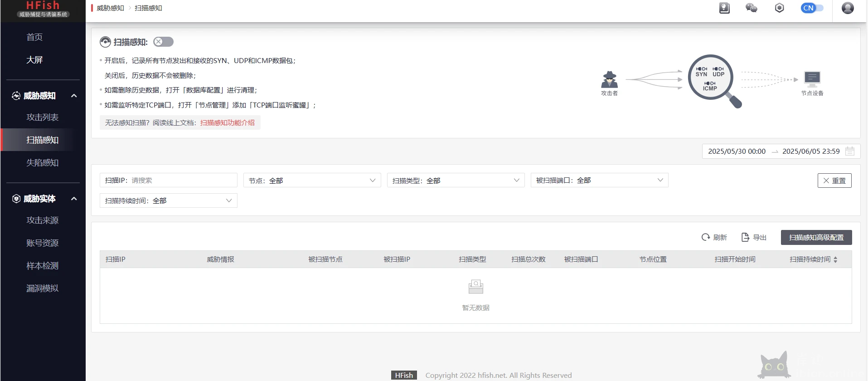Enable the 扫描感知 toggle switch
868x381 pixels.
[x=163, y=42]
